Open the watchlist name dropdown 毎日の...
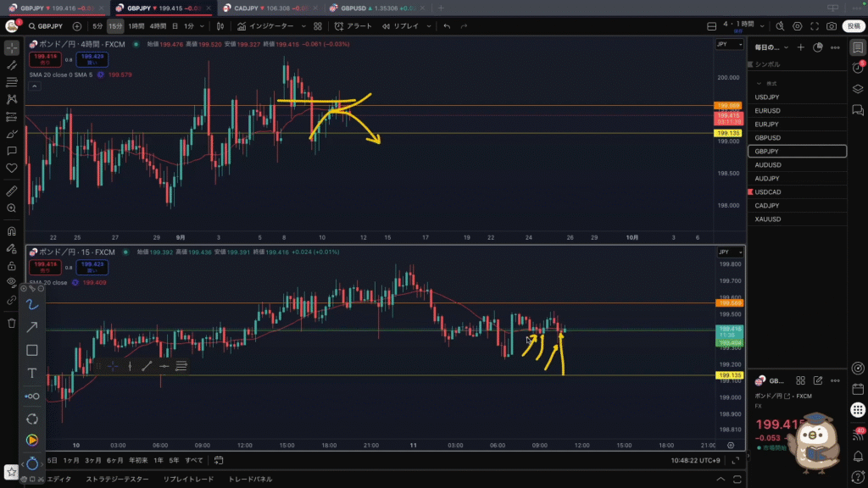This screenshot has height=488, width=868. pyautogui.click(x=771, y=47)
